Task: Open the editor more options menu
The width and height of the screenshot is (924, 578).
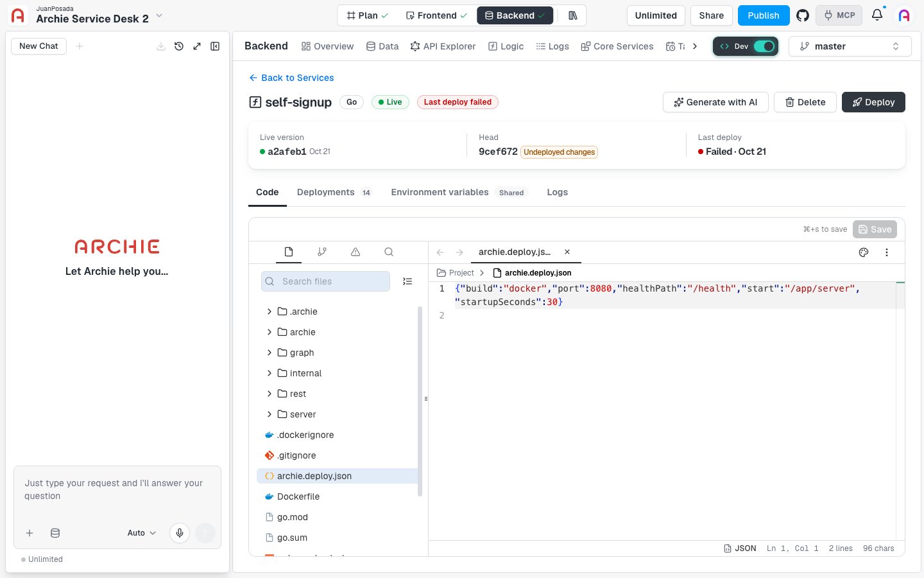Action: (x=887, y=252)
